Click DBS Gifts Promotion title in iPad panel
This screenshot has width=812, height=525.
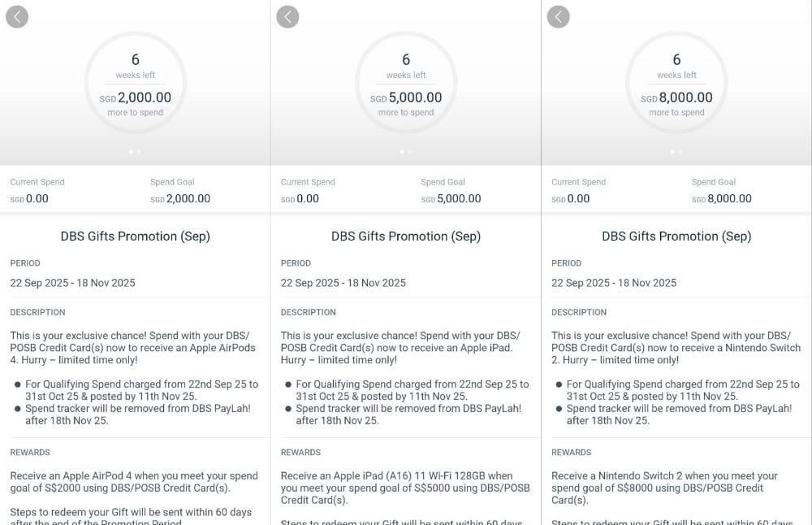point(406,236)
